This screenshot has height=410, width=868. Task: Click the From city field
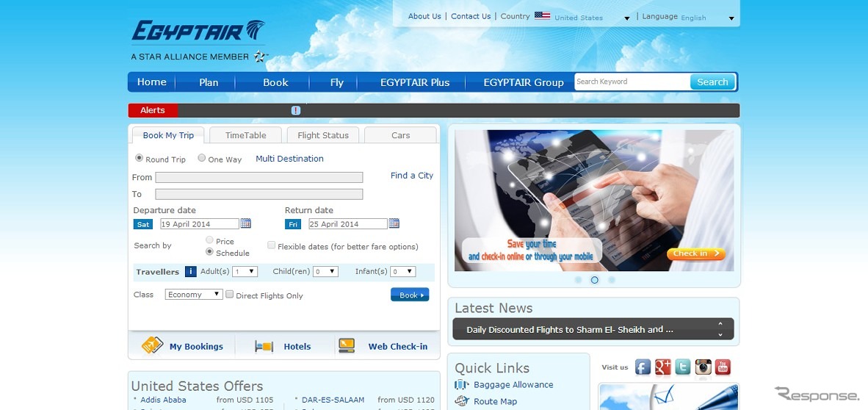259,177
